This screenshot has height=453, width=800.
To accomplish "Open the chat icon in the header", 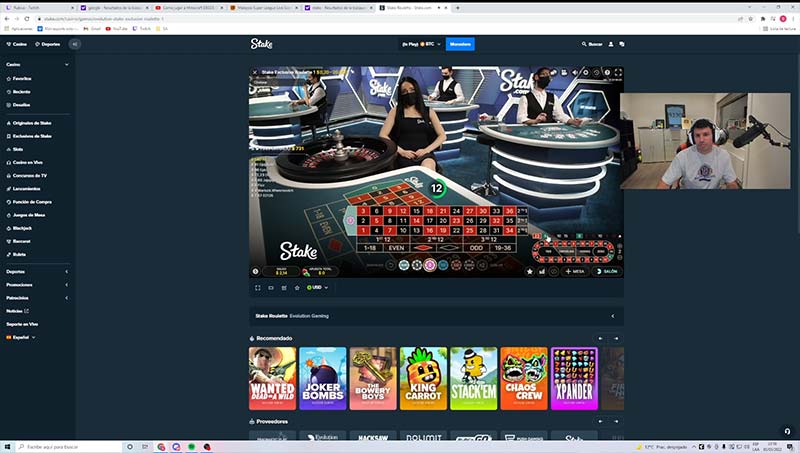I will tap(622, 44).
